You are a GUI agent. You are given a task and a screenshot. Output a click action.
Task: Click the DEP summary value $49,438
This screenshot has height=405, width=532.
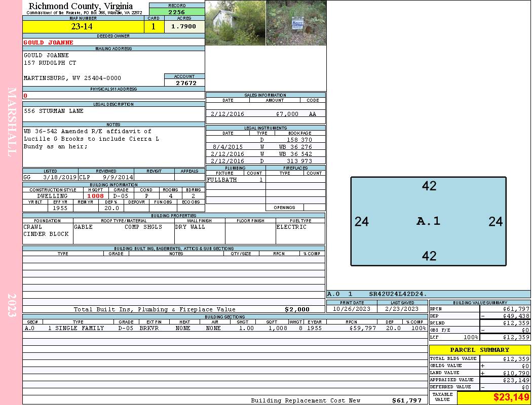point(516,316)
